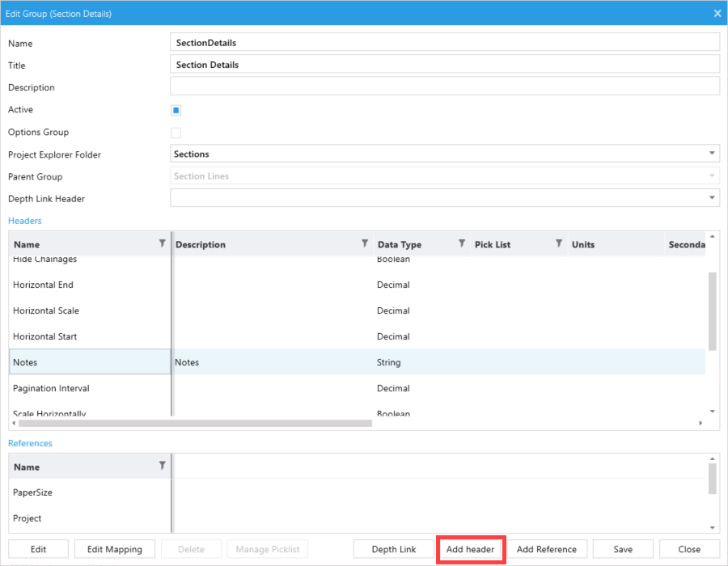Enable the Options Group checkbox
Viewport: 728px width, 566px height.
point(176,133)
